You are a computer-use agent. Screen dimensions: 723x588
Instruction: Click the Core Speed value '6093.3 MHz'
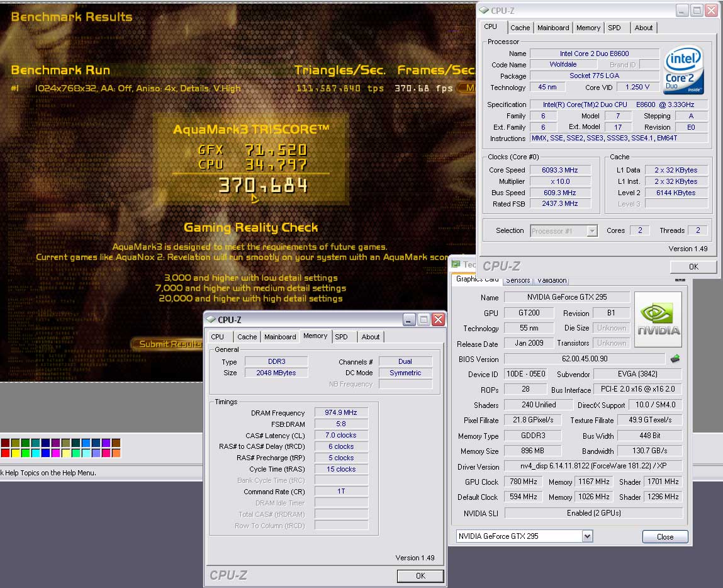point(560,170)
